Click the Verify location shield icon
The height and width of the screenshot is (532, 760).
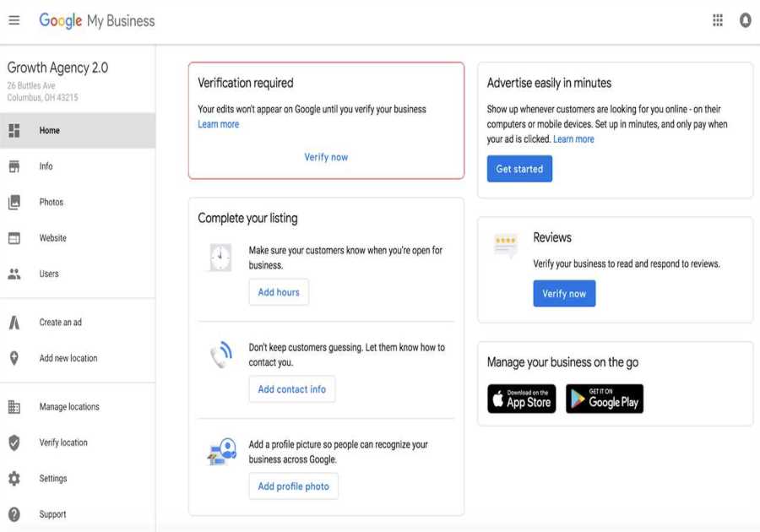[x=14, y=442]
